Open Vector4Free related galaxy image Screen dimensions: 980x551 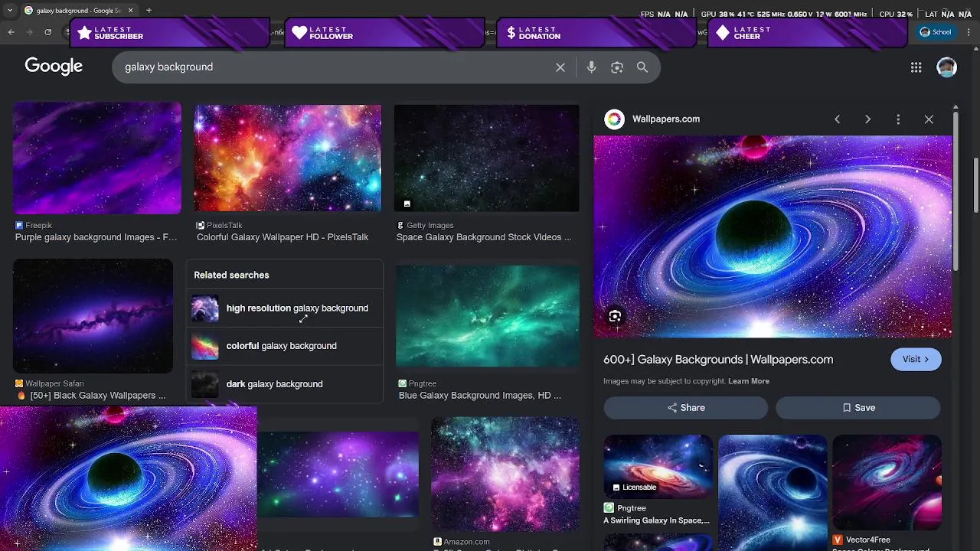(887, 482)
